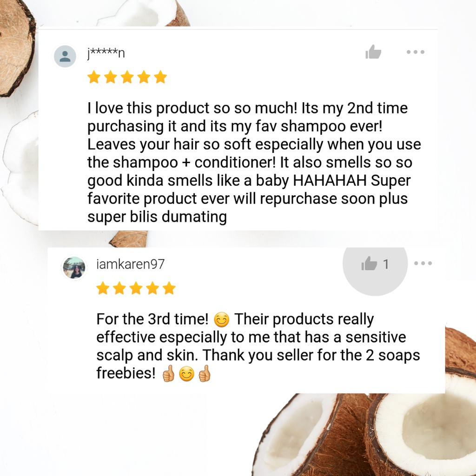Viewport: 476px width, 476px height.
Task: Click the fifth star in j*****n's rating
Action: 160,77
